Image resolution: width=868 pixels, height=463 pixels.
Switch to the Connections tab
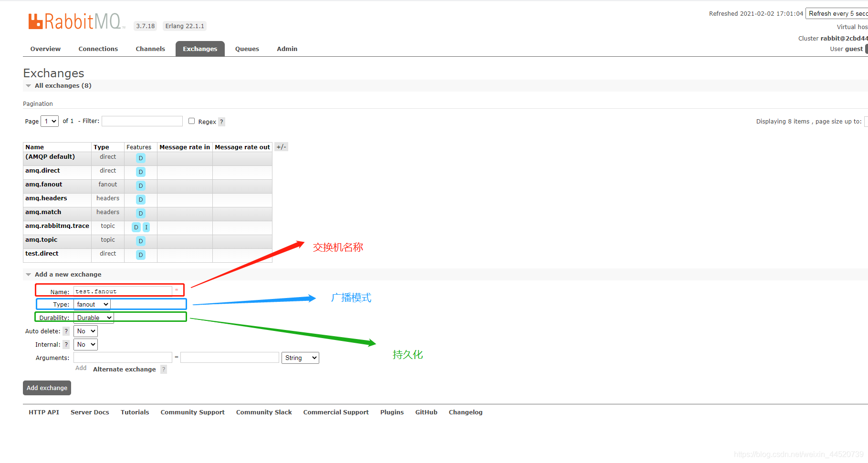tap(98, 49)
